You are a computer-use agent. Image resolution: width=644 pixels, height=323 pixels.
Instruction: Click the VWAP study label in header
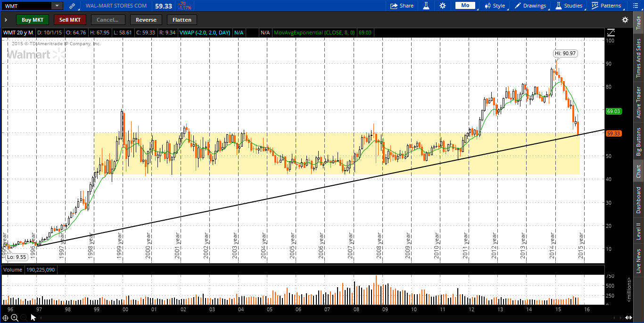click(x=205, y=33)
